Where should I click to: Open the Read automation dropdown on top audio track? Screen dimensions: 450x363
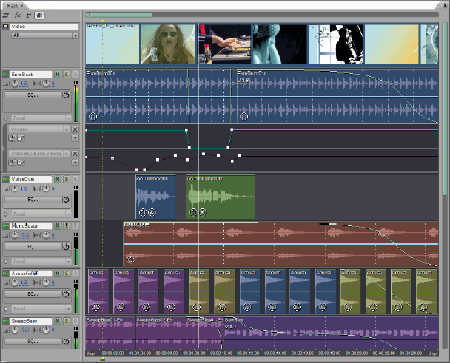pyautogui.click(x=40, y=118)
